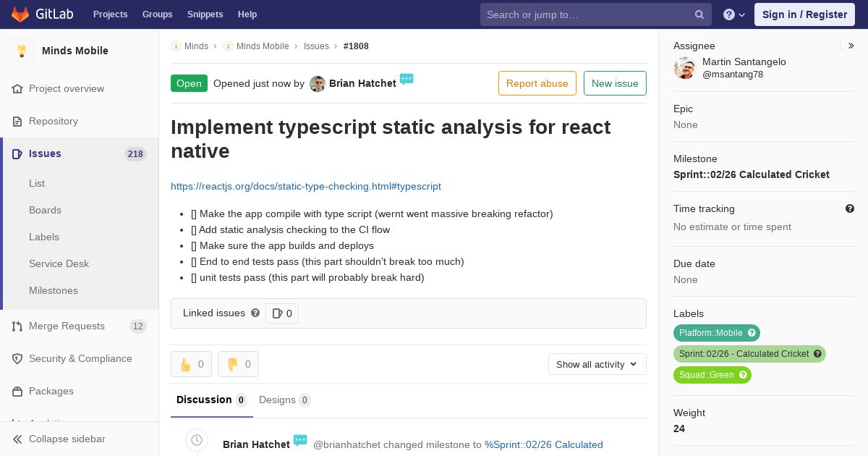This screenshot has height=456, width=868.
Task: Open Sprint::02/26 Calculated Cricket milestone link in right sidebar
Action: pos(752,174)
